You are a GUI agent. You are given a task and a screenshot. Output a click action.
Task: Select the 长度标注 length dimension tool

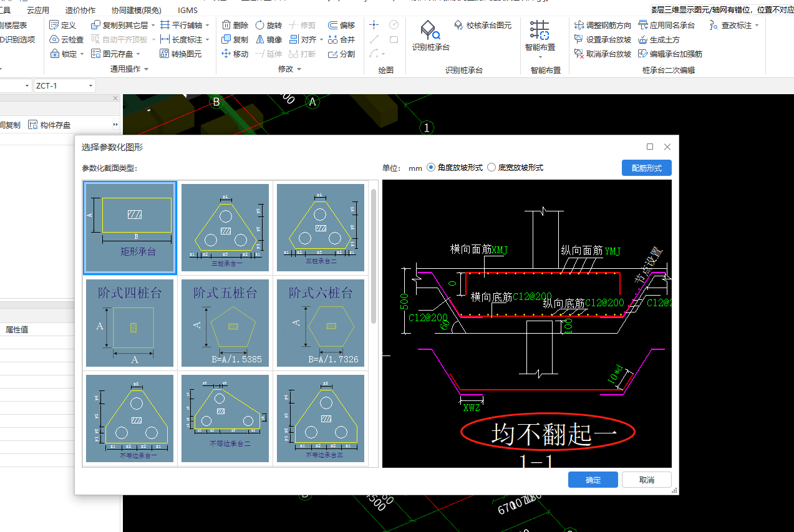coord(181,39)
